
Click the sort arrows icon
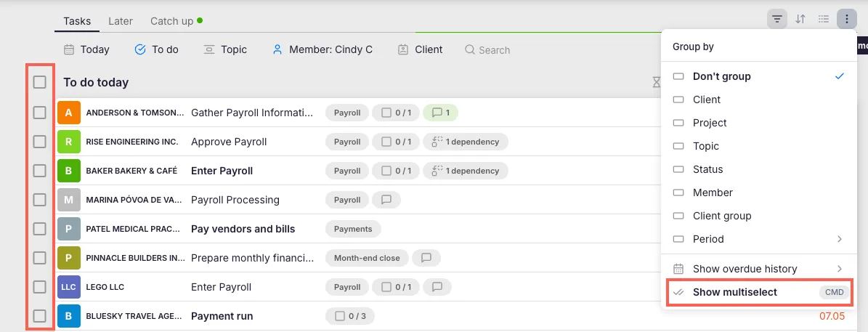(800, 19)
